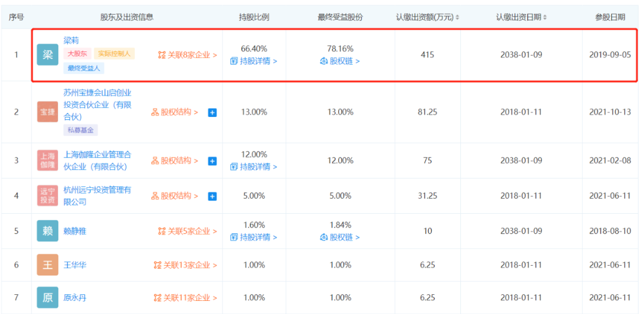Viewport: 644px width, 314px height.
Task: Open 关联8家企业 link for 梁莉
Action: click(188, 55)
